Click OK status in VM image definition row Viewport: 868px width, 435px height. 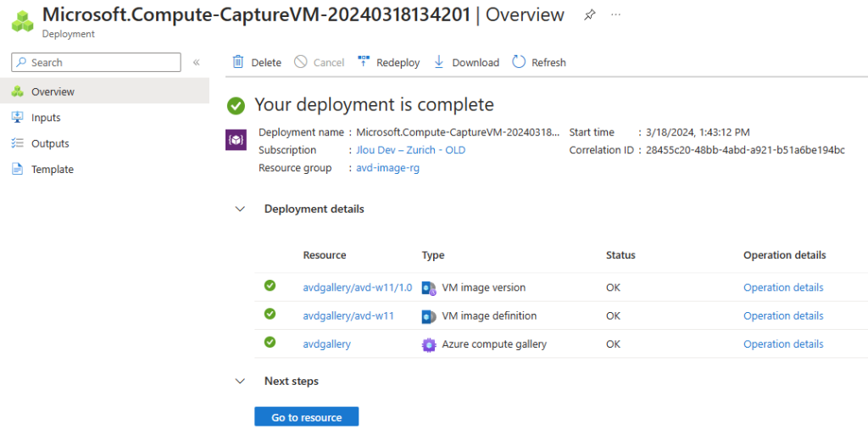tap(614, 315)
